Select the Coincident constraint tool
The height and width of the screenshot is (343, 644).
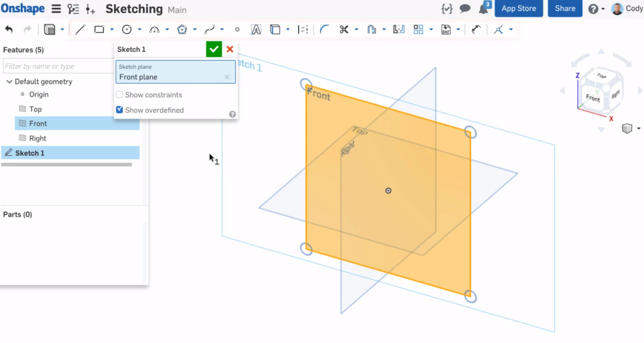tap(498, 30)
